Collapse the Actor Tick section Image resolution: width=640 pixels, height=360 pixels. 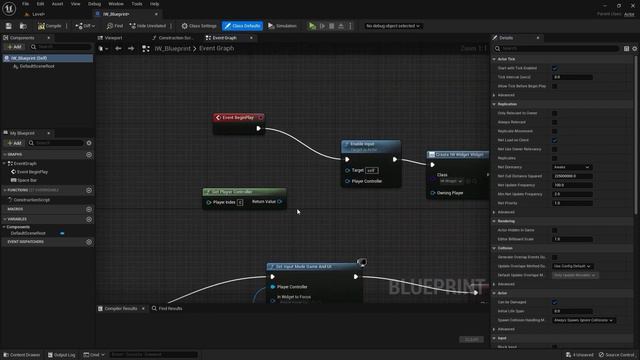point(494,59)
